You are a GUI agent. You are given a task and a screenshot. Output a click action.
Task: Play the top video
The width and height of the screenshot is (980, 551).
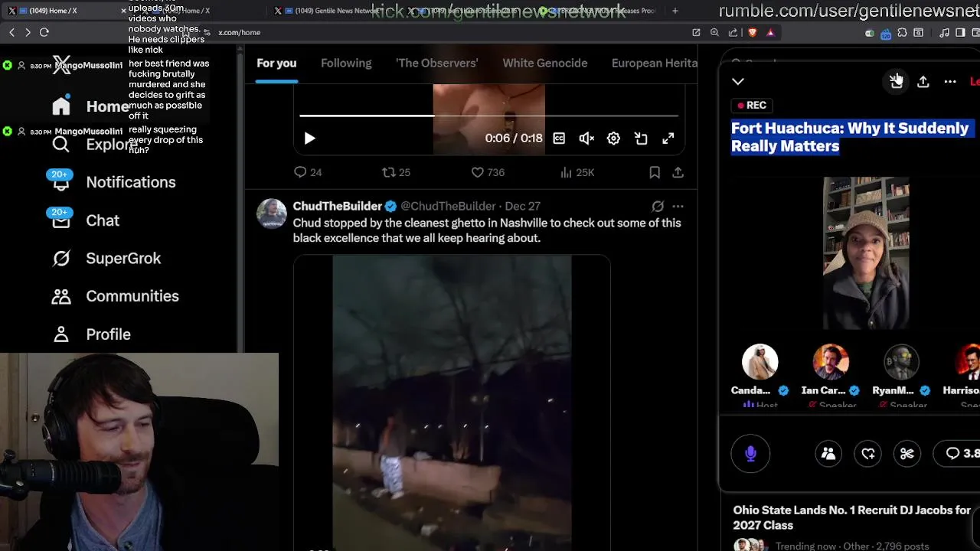pos(309,139)
